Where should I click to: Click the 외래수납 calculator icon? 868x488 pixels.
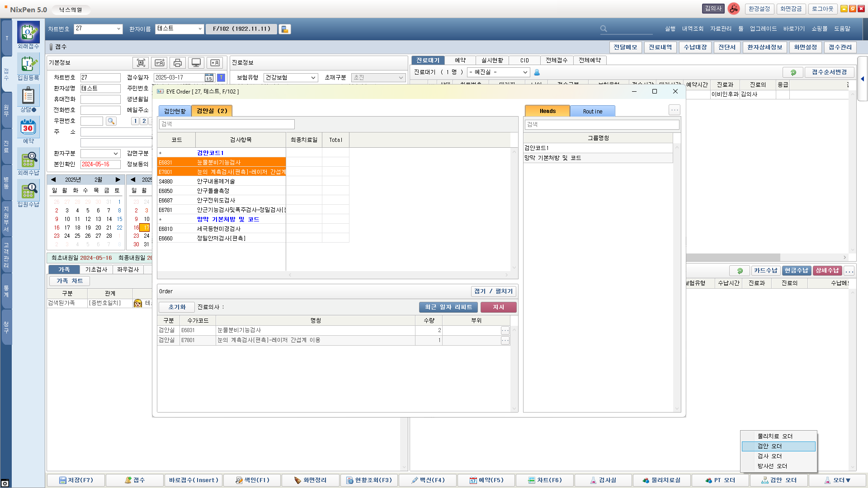28,159
